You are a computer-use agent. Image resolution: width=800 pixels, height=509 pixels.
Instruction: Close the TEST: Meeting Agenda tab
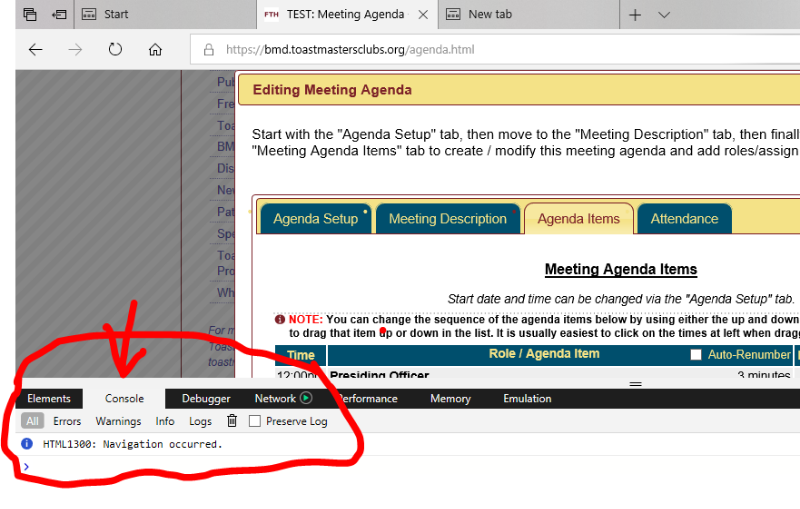[x=422, y=15]
